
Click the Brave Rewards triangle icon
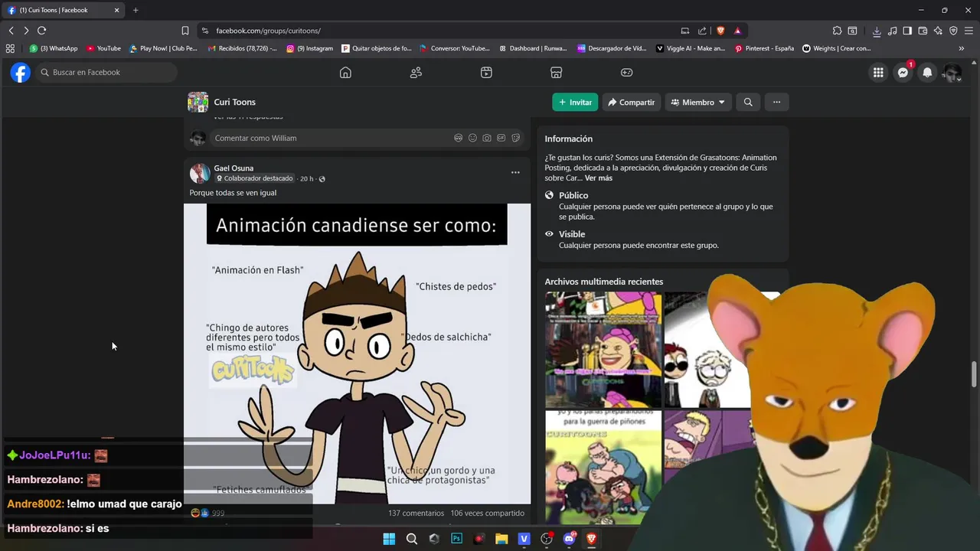(737, 31)
